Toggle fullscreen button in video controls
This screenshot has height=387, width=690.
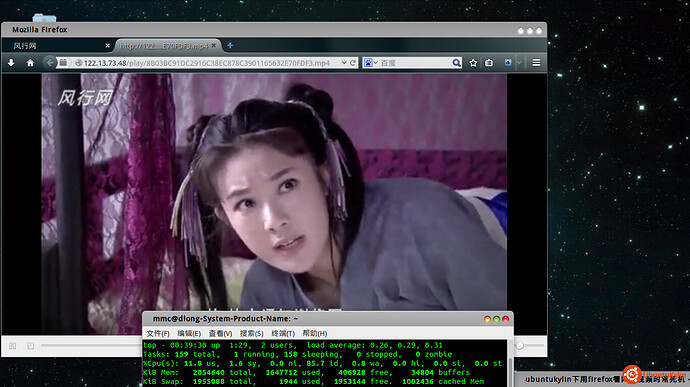(x=30, y=346)
